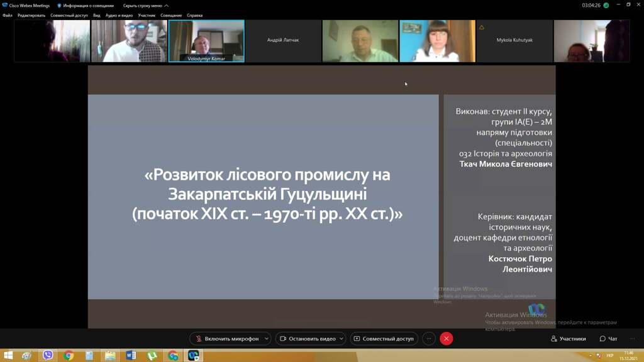Click the uTorrent taskbar icon

point(152,356)
